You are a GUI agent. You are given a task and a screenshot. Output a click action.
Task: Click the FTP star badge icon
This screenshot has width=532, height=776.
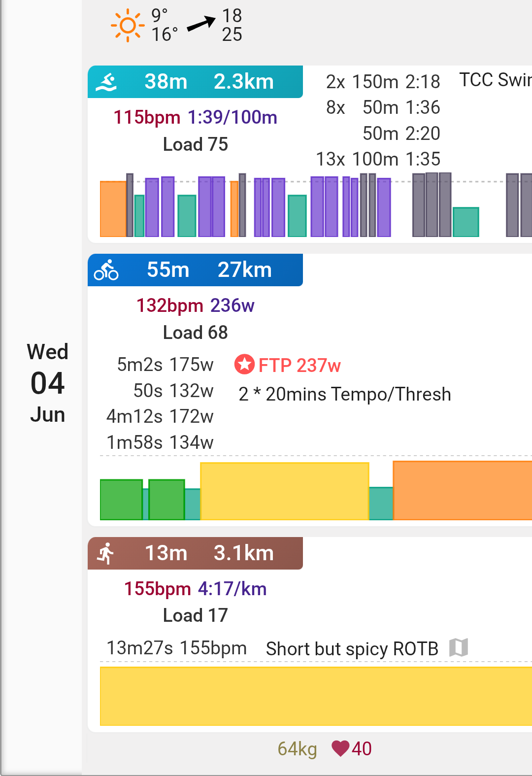click(244, 365)
